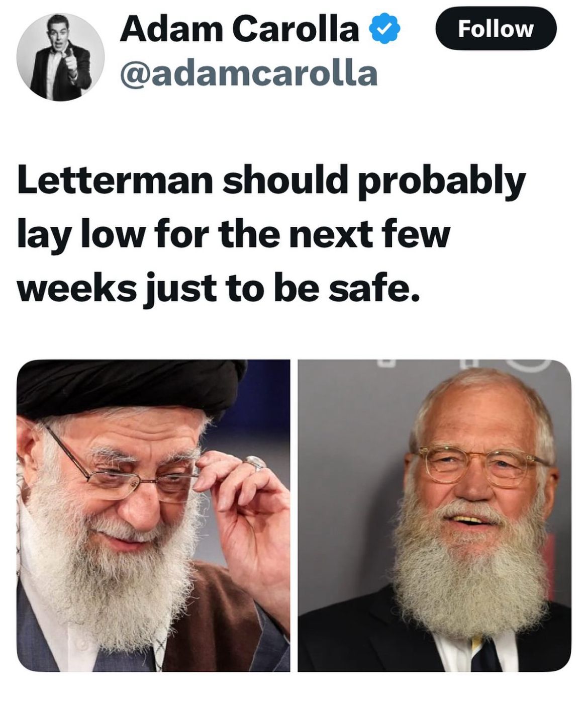The image size is (588, 703).
Task: Tap the Follow button
Action: pyautogui.click(x=496, y=29)
